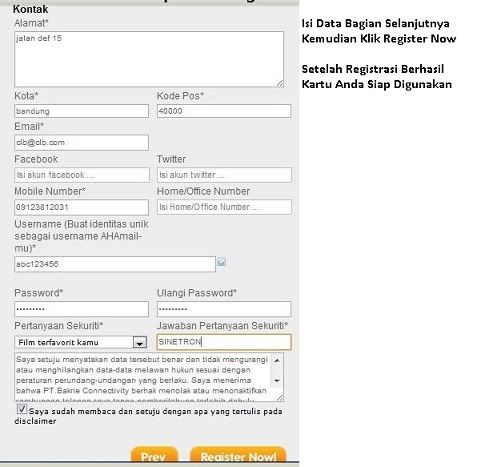The height and width of the screenshot is (467, 477).
Task: Focus the Kota field containing bandung
Action: click(81, 111)
